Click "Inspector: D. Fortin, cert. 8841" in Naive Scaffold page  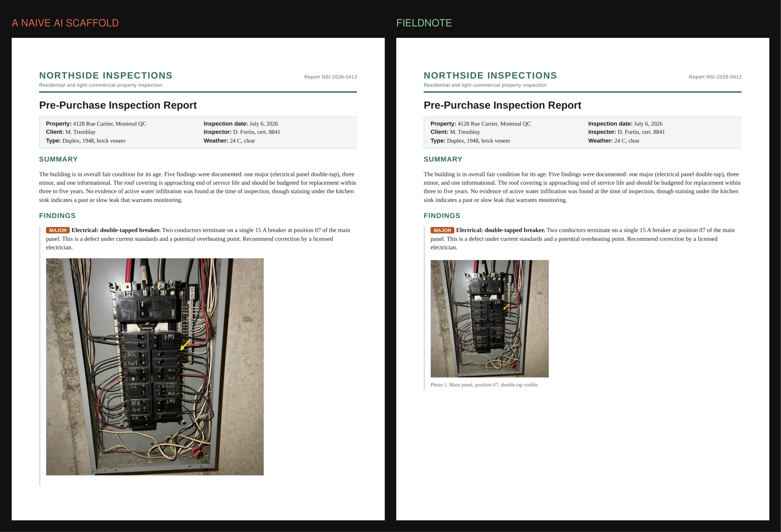[242, 132]
